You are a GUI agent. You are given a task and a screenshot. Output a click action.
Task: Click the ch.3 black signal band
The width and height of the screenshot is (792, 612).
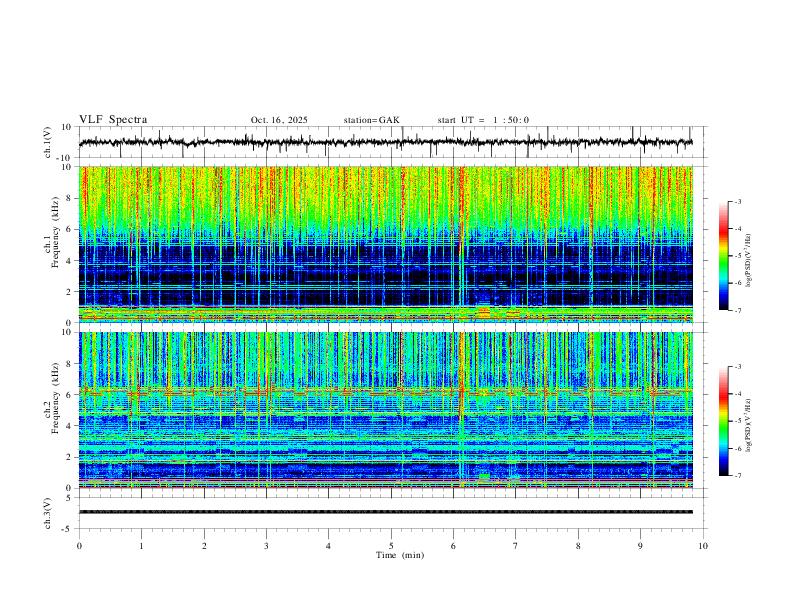pos(386,512)
